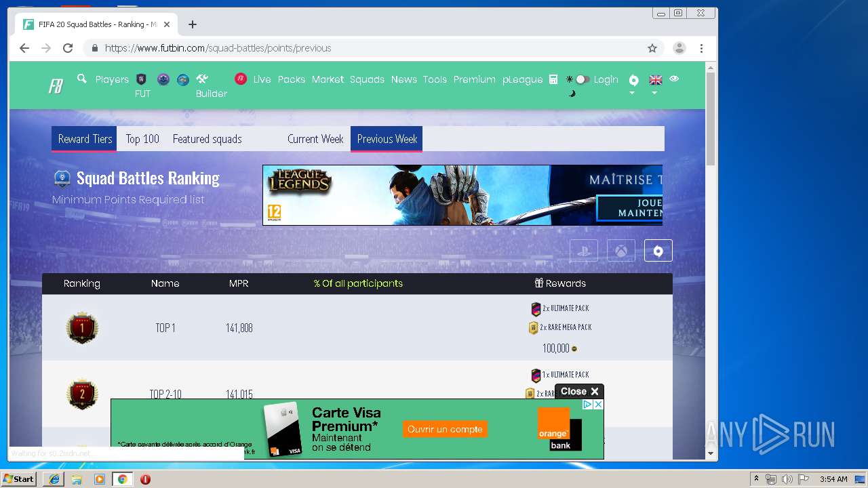Select the PlayStation platform button
Screen dimensions: 868x488
(584, 250)
